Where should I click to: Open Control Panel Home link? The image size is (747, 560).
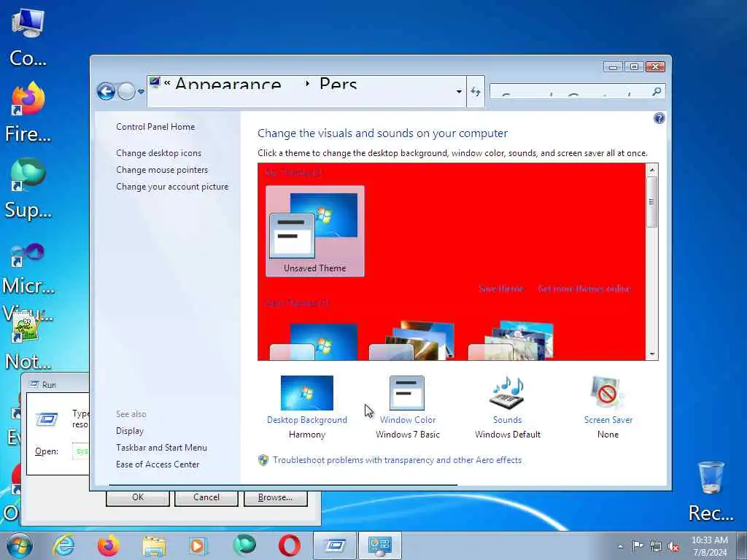point(155,127)
